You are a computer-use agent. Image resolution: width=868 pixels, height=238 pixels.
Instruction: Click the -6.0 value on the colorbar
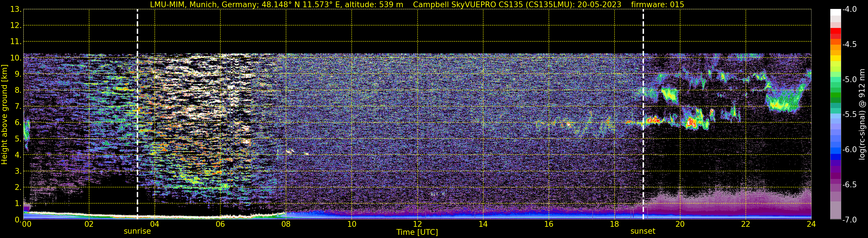click(850, 150)
